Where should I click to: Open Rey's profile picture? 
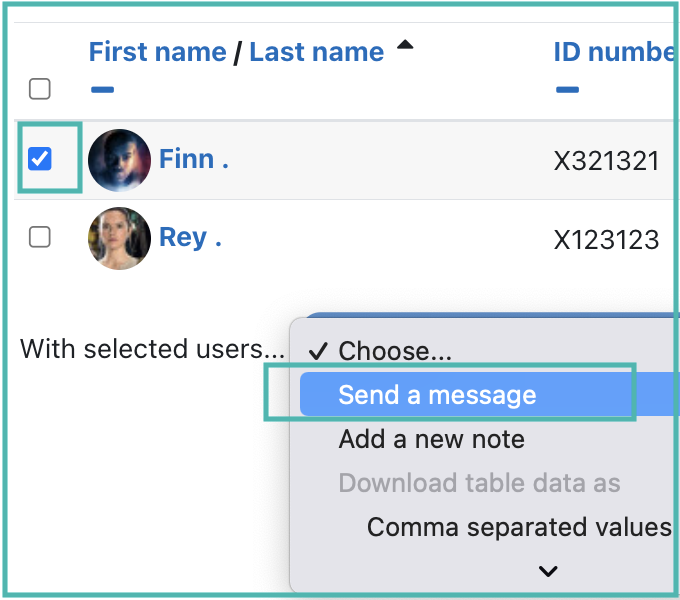[x=119, y=238]
